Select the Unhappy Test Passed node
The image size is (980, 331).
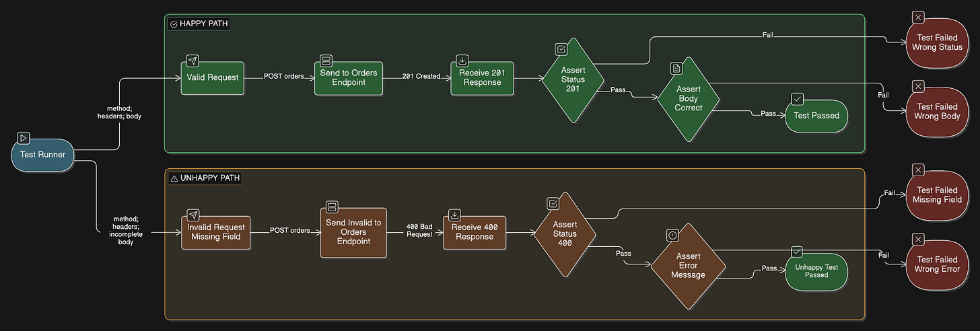816,270
